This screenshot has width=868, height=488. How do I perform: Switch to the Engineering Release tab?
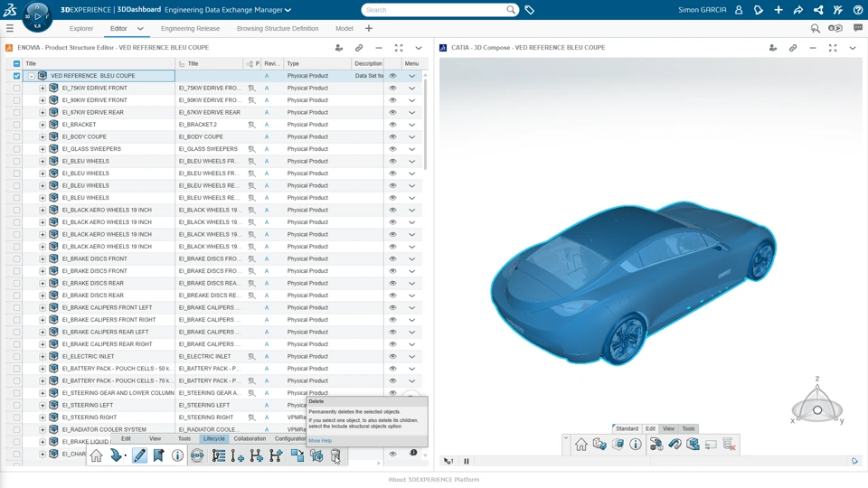[190, 28]
